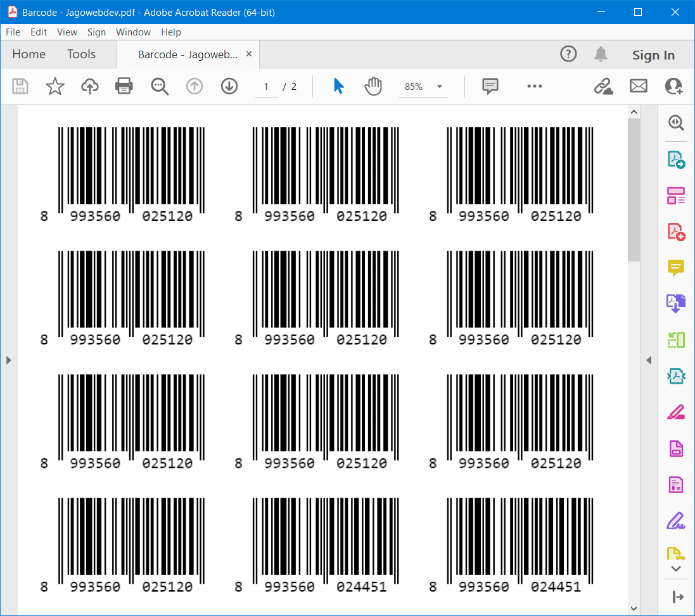Close the Barcode document tab

click(249, 54)
